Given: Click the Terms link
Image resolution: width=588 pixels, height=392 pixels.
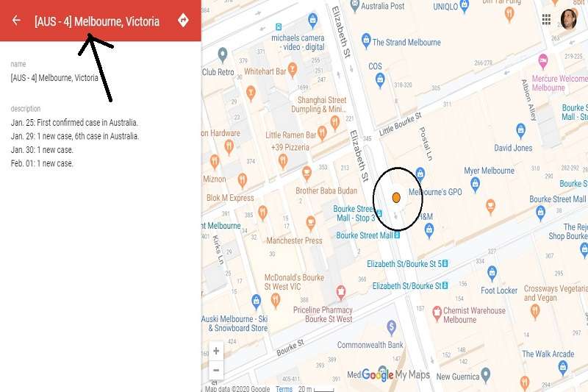Looking at the screenshot, I should tap(284, 388).
